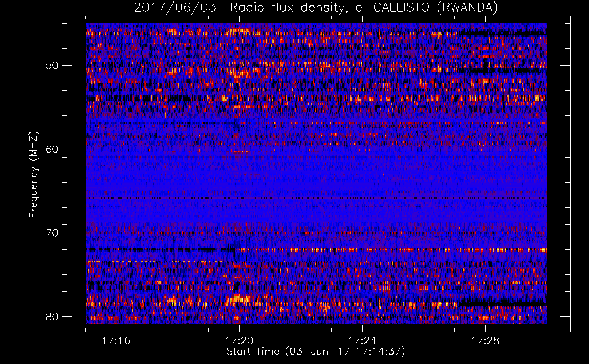Click the 'Frequency (MHZ)' axis label
Image resolution: width=589 pixels, height=364 pixels.
click(33, 175)
